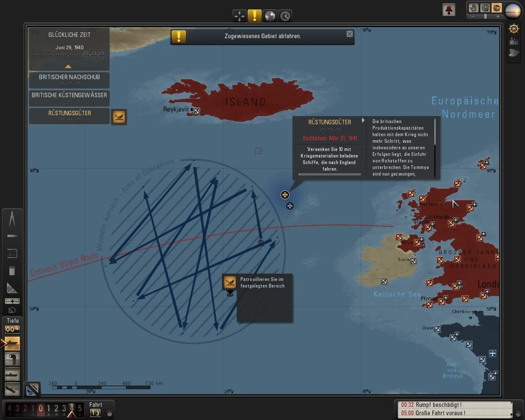This screenshot has width=525, height=420.
Task: Collapse the Glückliche Zeit campaign panel
Action: (x=68, y=67)
